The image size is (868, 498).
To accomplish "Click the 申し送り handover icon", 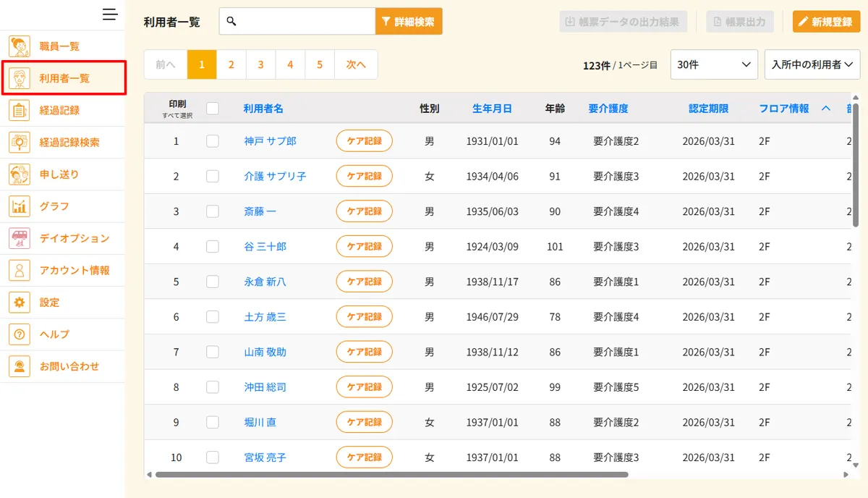I will point(20,174).
